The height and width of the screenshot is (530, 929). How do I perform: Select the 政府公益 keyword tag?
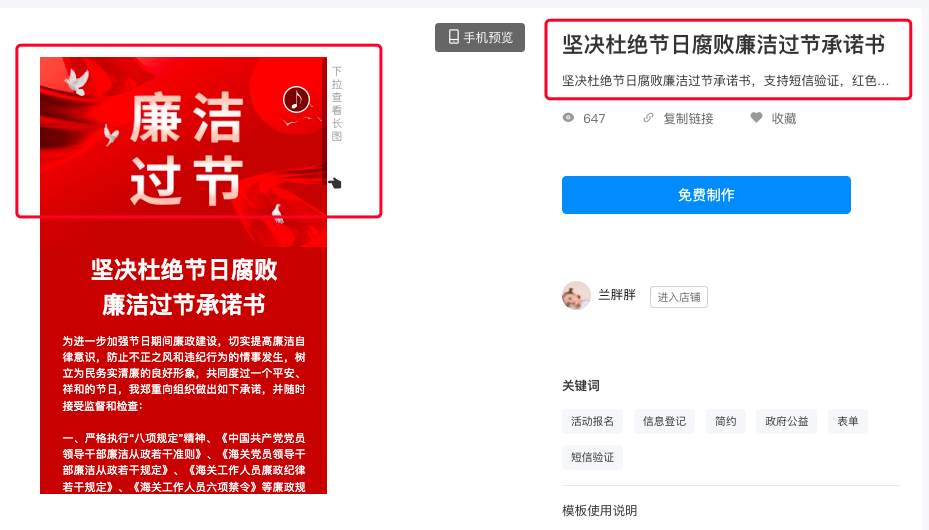tap(787, 421)
